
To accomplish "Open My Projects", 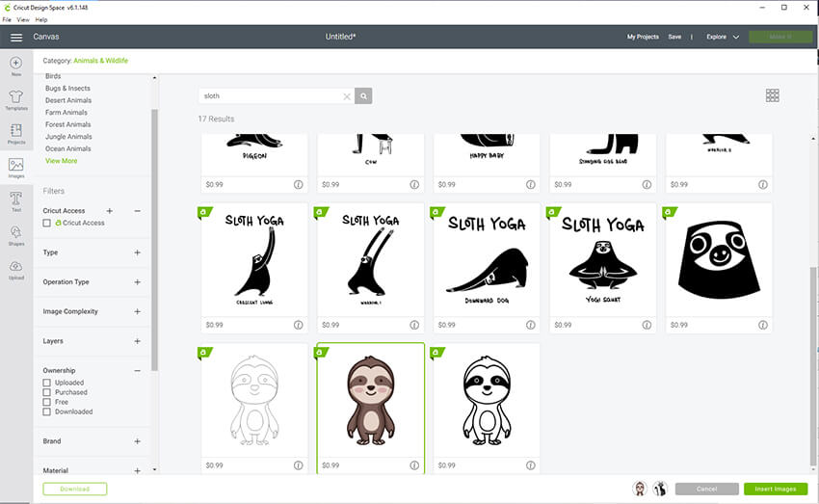I will click(x=643, y=37).
